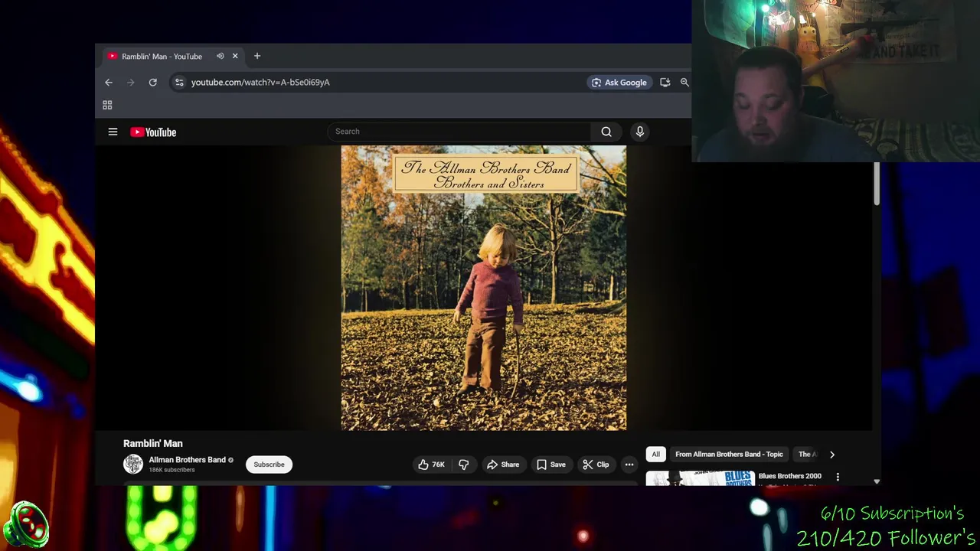Screen dimensions: 980x551
Task: Subscribe to Allman Brothers Band
Action: click(269, 465)
